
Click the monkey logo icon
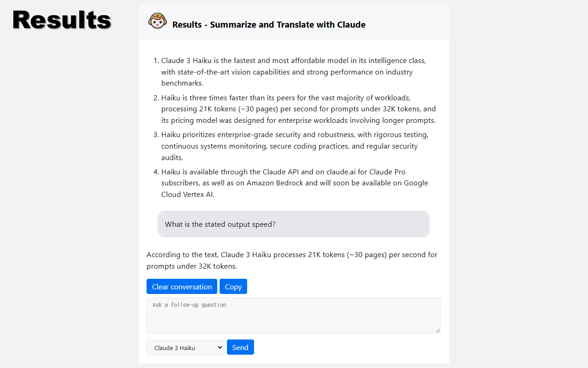157,21
